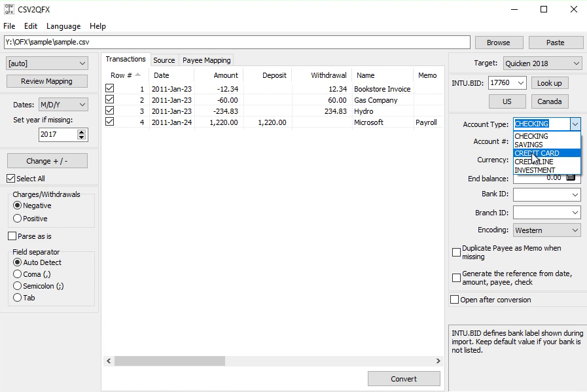Increase year with stepper up arrow

[x=81, y=132]
